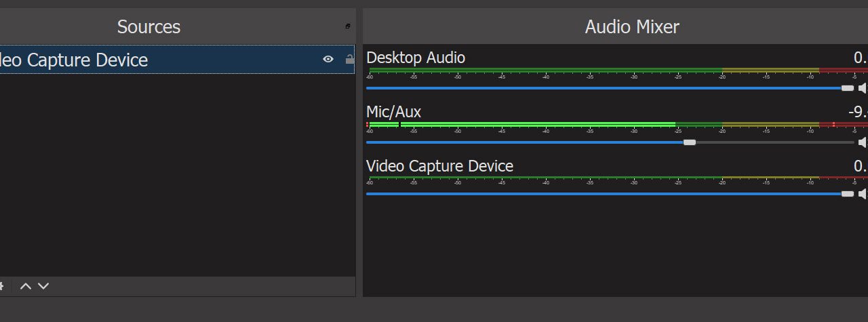
Task: Click the Desktop Audio volume slider handle
Action: pos(847,88)
